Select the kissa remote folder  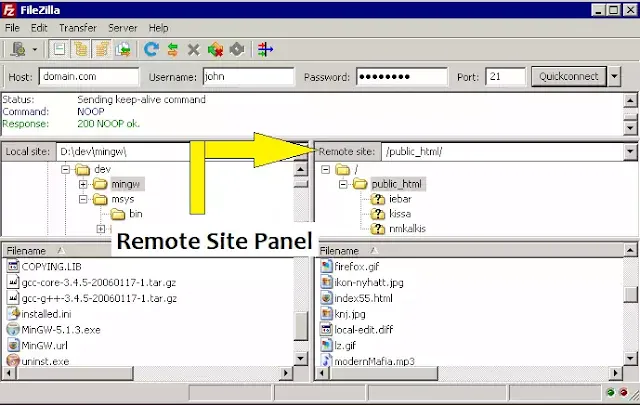(400, 214)
